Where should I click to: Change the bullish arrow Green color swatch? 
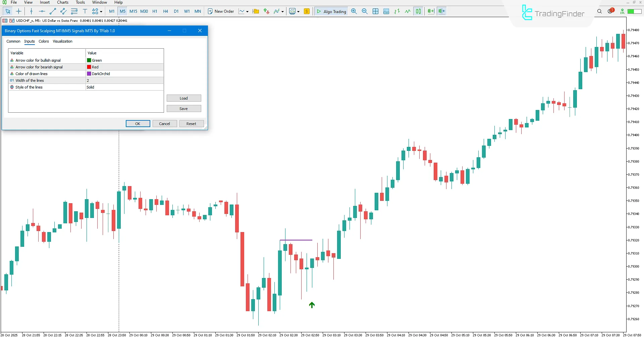(88, 60)
